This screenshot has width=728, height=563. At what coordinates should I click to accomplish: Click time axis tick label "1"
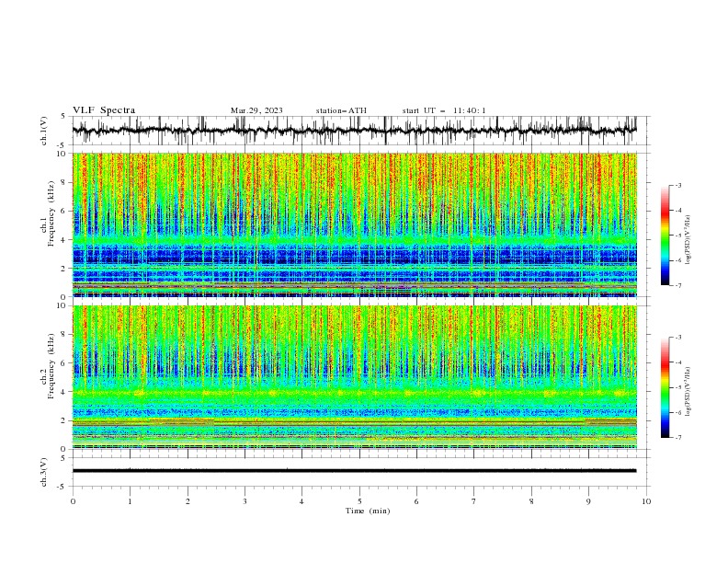pyautogui.click(x=130, y=501)
